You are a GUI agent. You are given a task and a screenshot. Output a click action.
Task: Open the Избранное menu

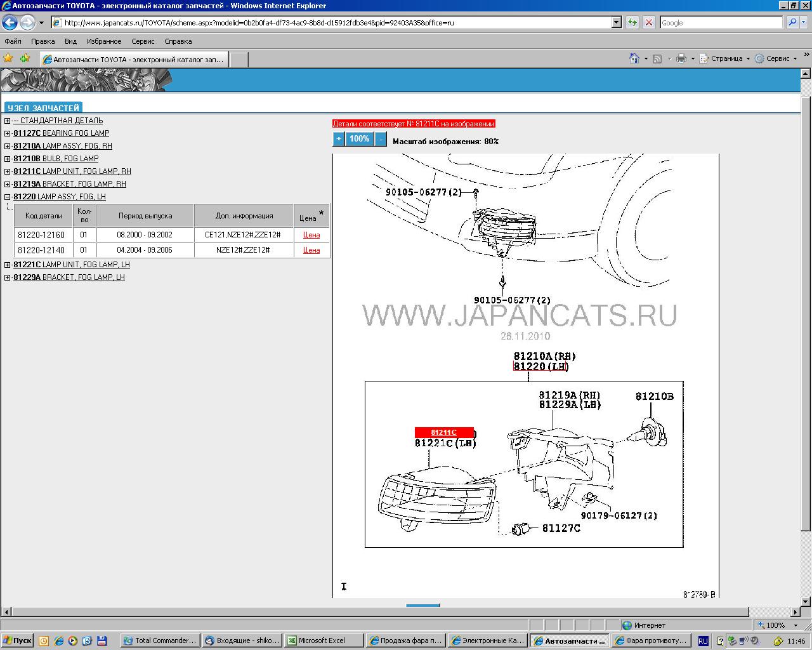[104, 41]
